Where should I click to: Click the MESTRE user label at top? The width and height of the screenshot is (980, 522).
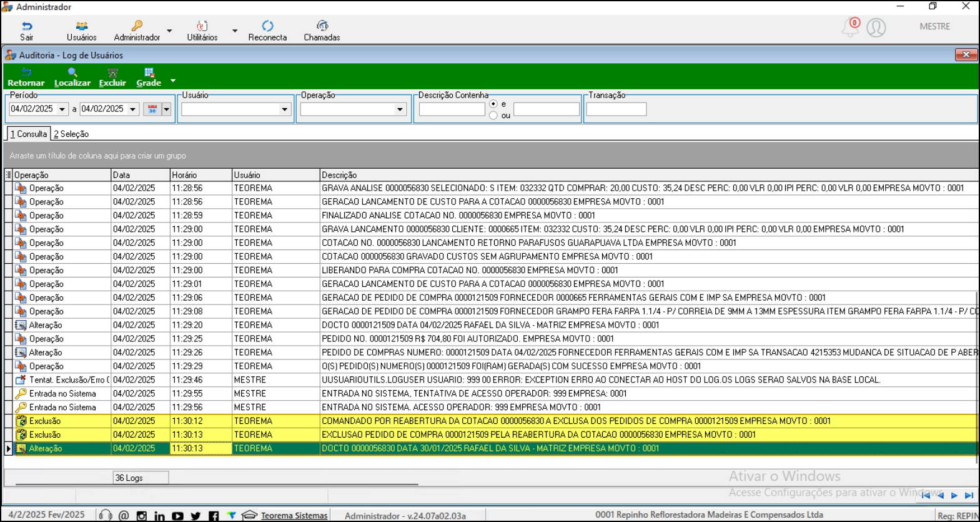pyautogui.click(x=934, y=26)
